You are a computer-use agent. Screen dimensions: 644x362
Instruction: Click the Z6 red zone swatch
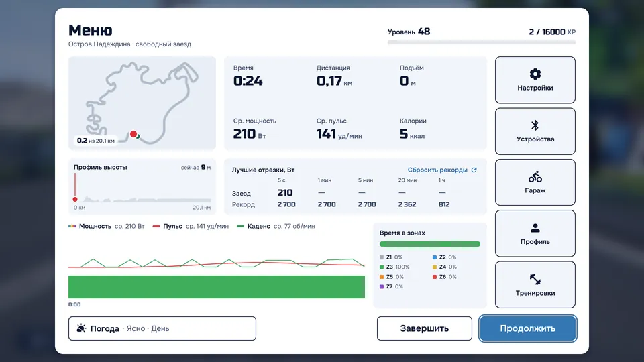435,277
